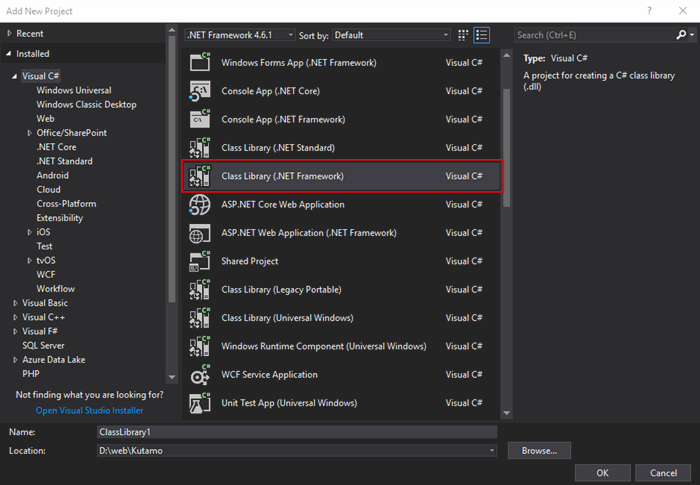The image size is (700, 485).
Task: Collapse the Installed section
Action: coord(8,54)
